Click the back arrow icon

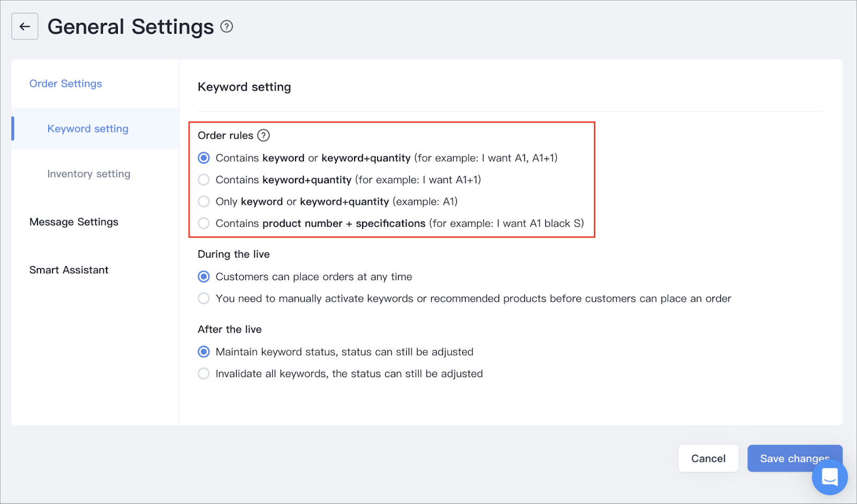point(25,26)
